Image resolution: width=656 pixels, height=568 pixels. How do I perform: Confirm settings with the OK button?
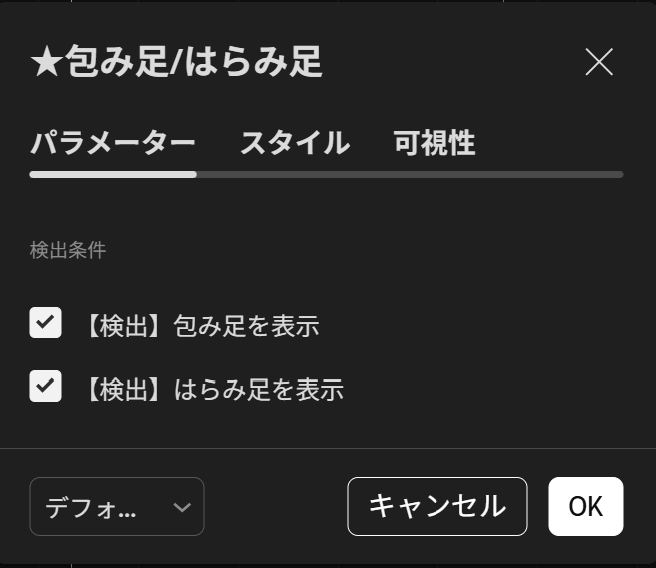click(585, 507)
